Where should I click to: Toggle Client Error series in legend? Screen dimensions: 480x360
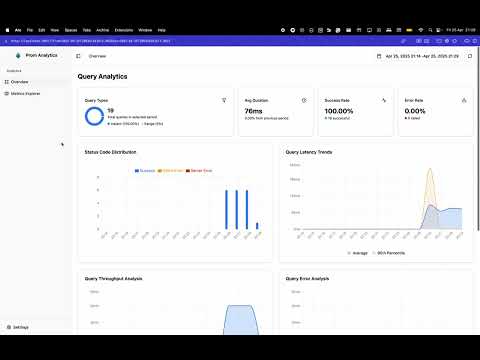pyautogui.click(x=170, y=171)
